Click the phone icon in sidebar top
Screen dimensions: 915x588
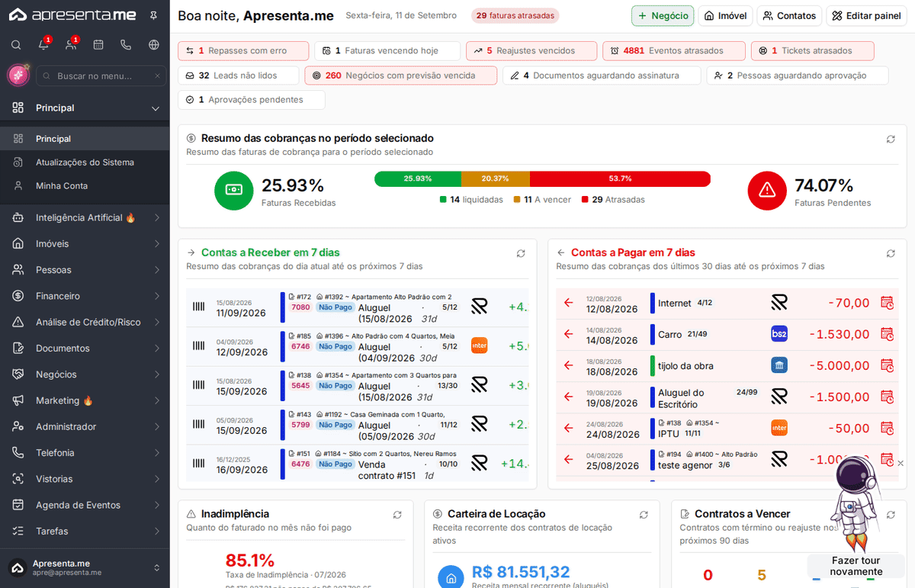point(126,45)
